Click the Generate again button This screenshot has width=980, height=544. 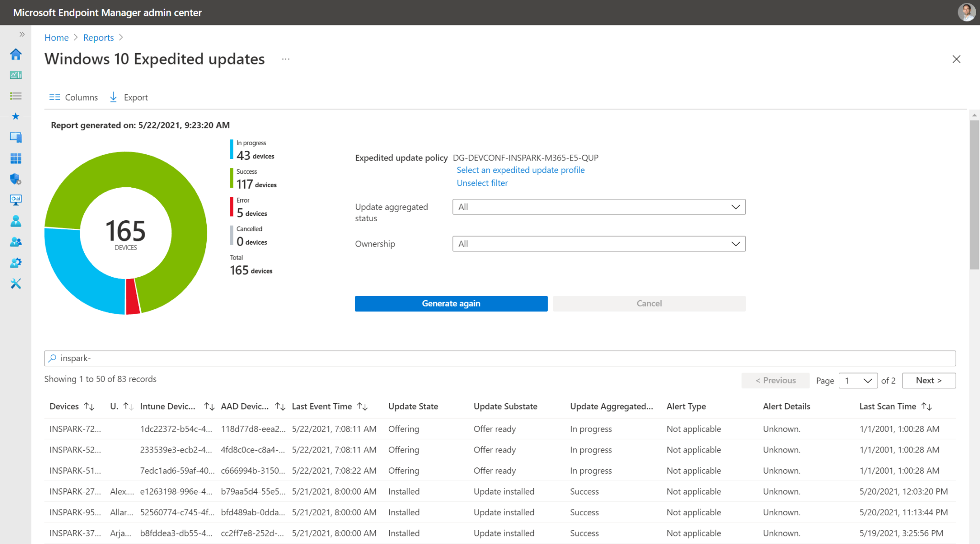point(451,303)
